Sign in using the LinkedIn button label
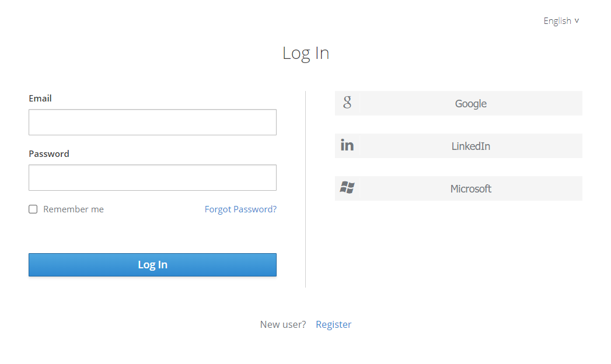 point(470,146)
